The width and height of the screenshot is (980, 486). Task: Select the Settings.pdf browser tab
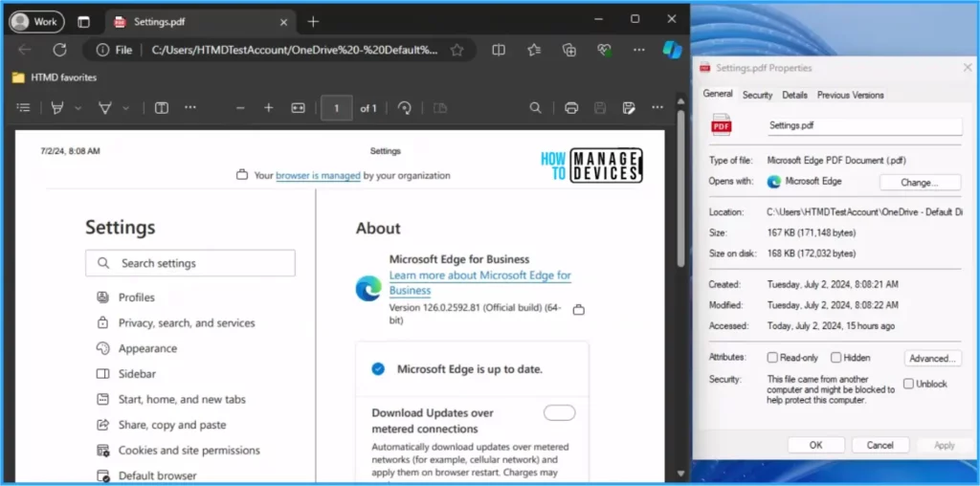[x=199, y=22]
